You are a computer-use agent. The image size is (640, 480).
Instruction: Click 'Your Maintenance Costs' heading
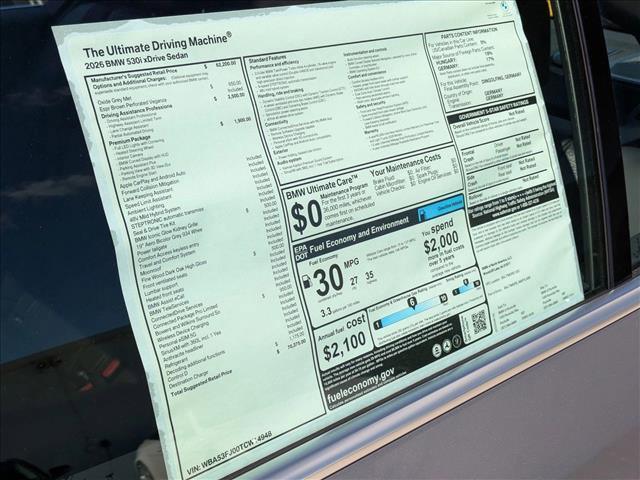click(406, 164)
